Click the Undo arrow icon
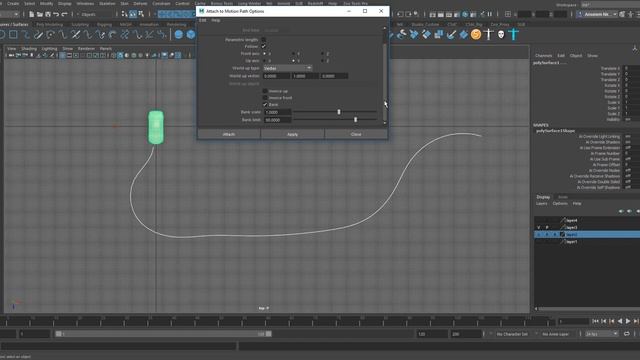Image resolution: width=640 pixels, height=360 pixels. click(x=56, y=14)
